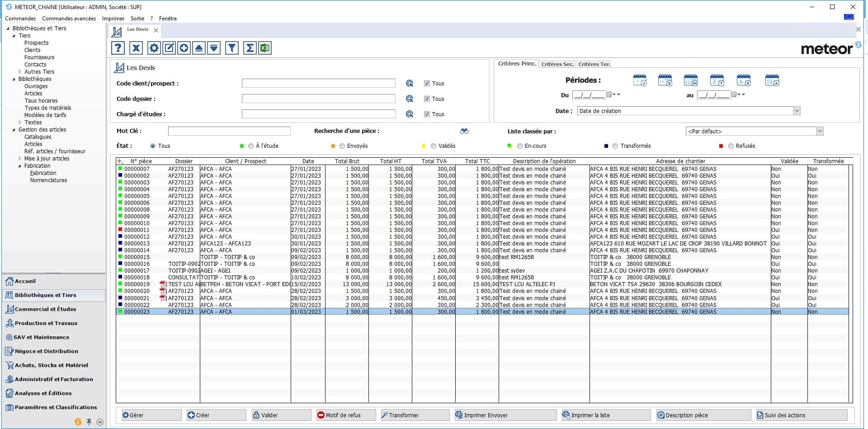Open the Commandes menu
This screenshot has height=429, width=868.
pos(20,19)
